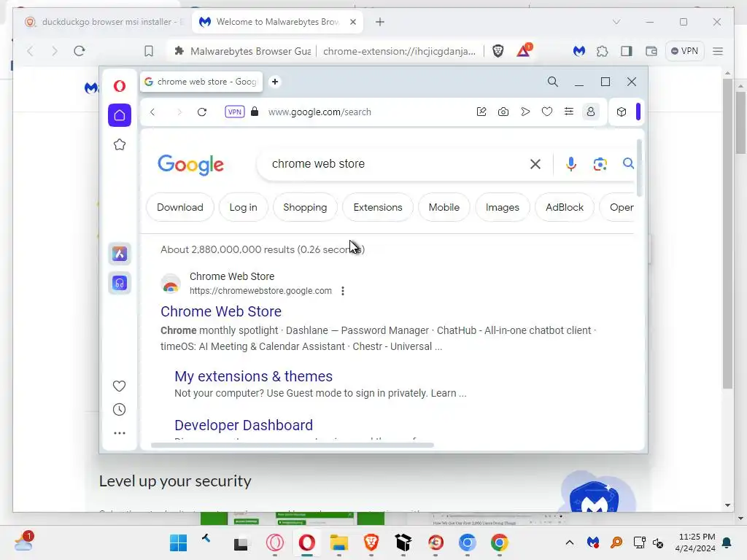Image resolution: width=747 pixels, height=560 pixels.
Task: Click Opera page horizontal scrollbar
Action: (292, 446)
